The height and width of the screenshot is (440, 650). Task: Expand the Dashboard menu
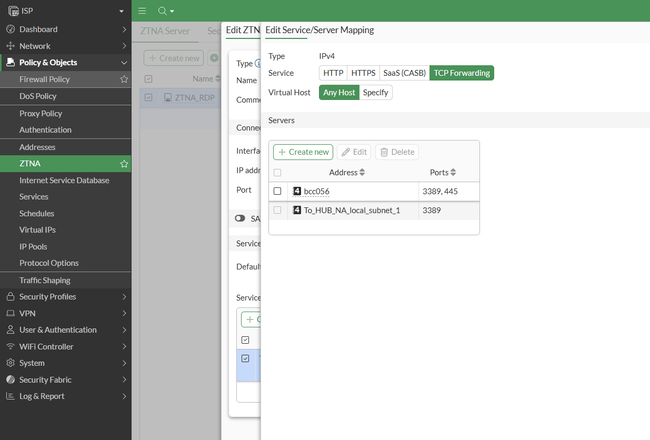click(x=124, y=29)
